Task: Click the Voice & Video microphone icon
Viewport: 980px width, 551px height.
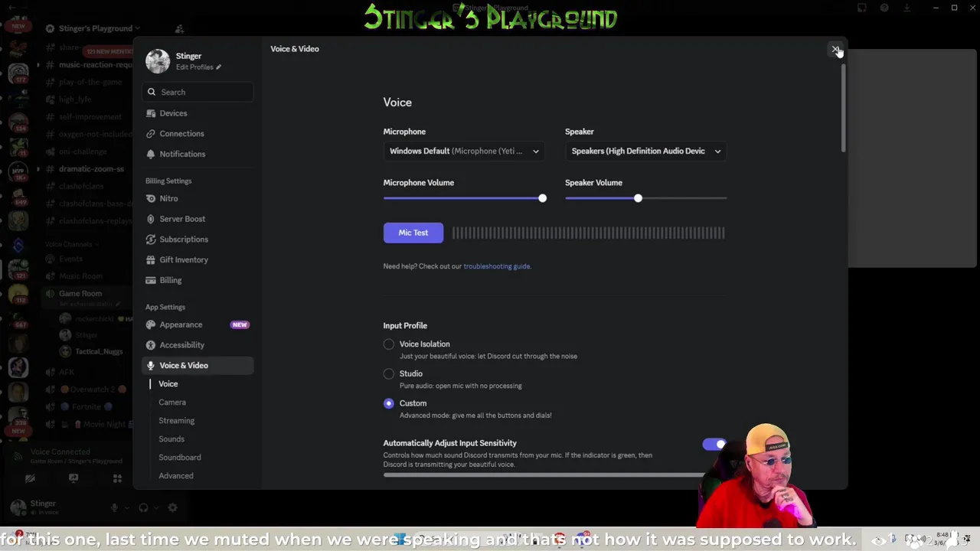Action: click(x=151, y=366)
